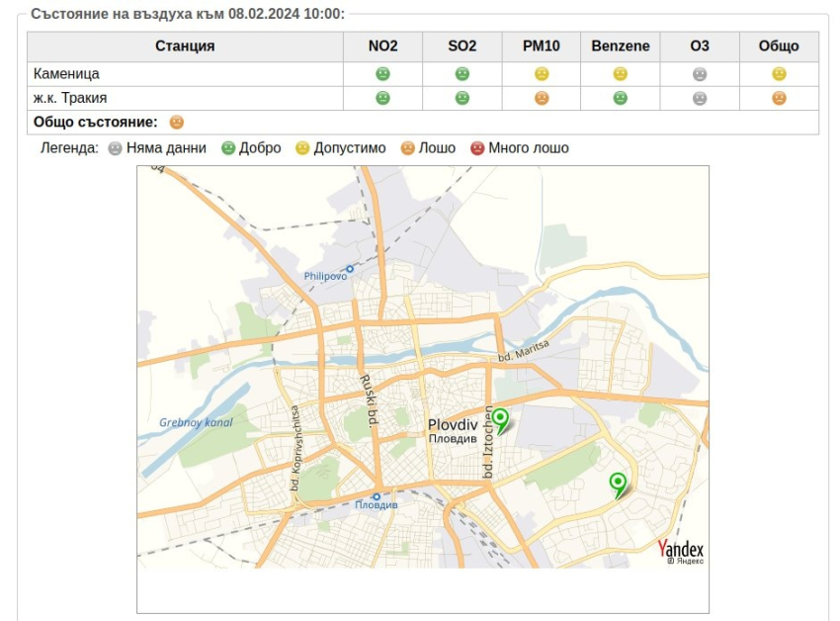Click the PM10 column header
Image resolution: width=840 pixels, height=621 pixels.
click(x=542, y=46)
